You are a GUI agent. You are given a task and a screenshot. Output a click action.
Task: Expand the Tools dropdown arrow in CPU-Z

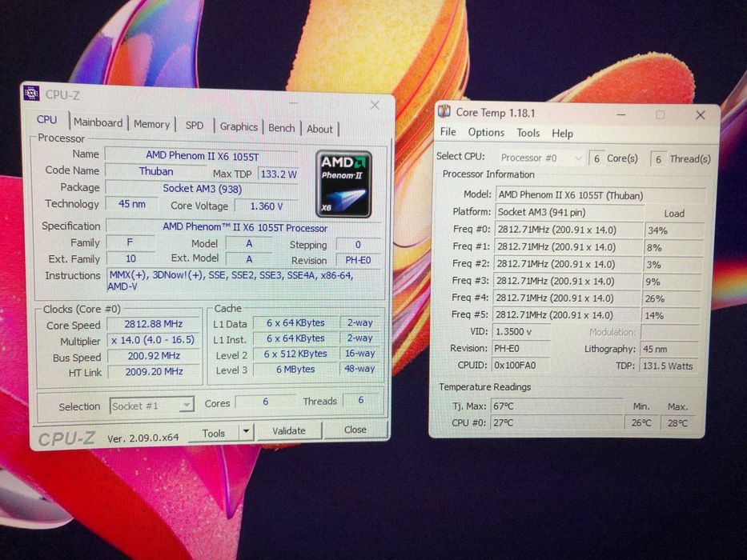pos(246,431)
